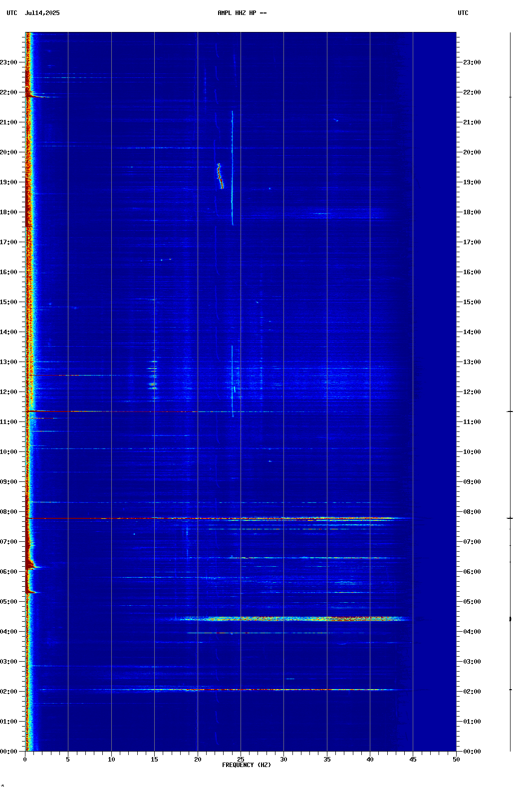Click 06:00 on the right time axis
This screenshot has width=532, height=791.
pyautogui.click(x=472, y=572)
